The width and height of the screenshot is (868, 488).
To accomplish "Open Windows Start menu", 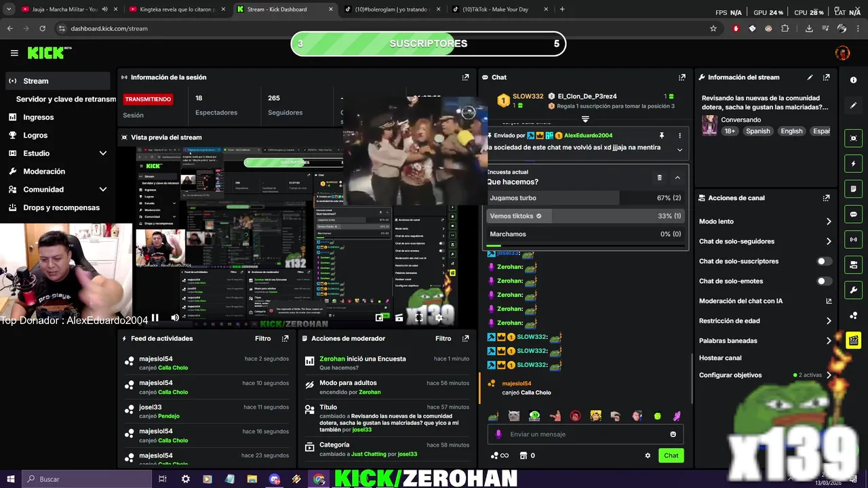I will 11,479.
